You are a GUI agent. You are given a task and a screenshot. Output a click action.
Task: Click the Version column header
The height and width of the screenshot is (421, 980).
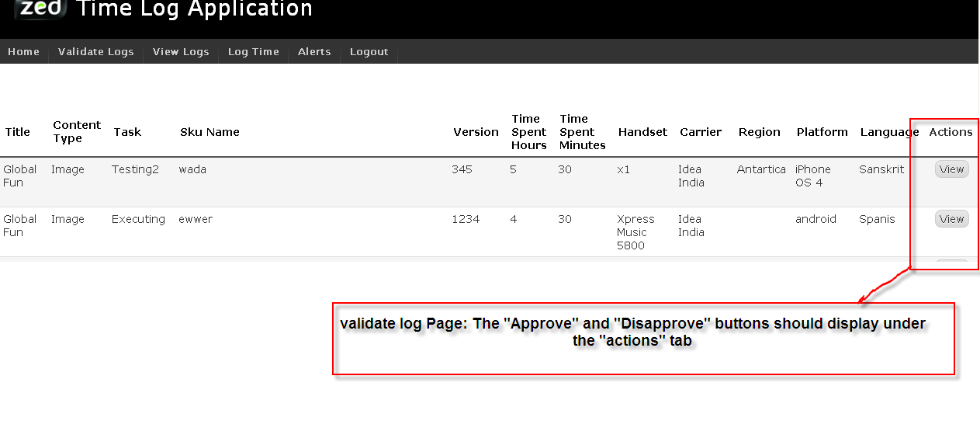476,132
